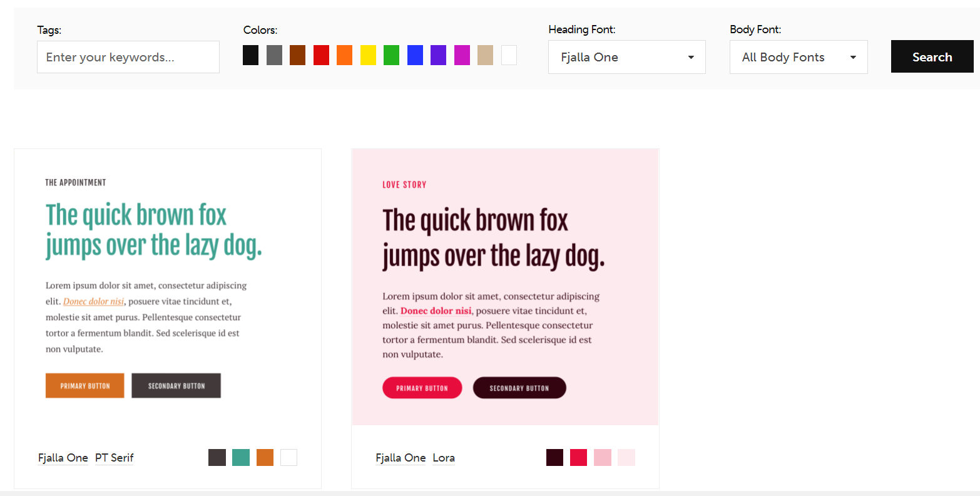This screenshot has height=496, width=980.
Task: Click the Search button
Action: click(932, 56)
